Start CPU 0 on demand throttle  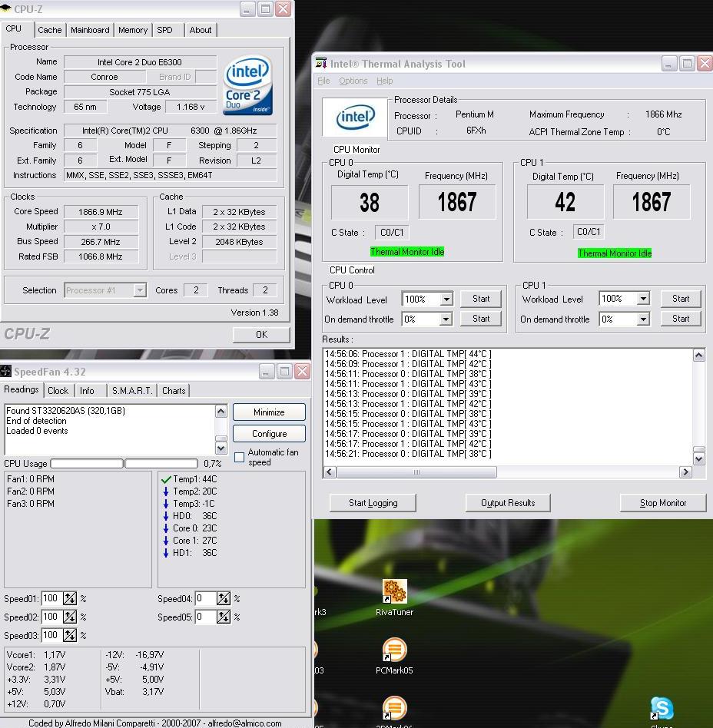[x=481, y=319]
